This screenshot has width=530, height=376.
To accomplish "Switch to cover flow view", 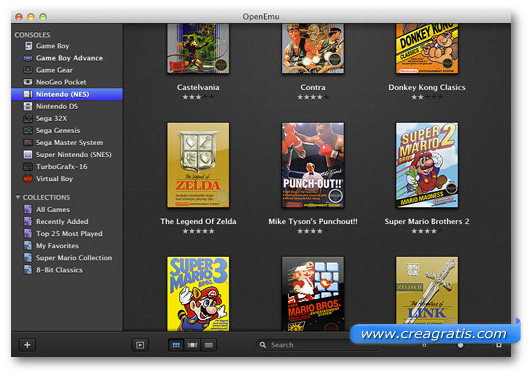I will [x=192, y=345].
